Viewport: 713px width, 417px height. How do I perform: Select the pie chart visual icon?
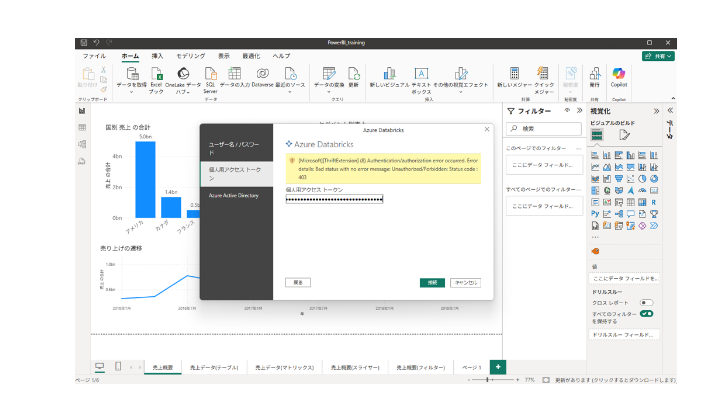pyautogui.click(x=642, y=179)
